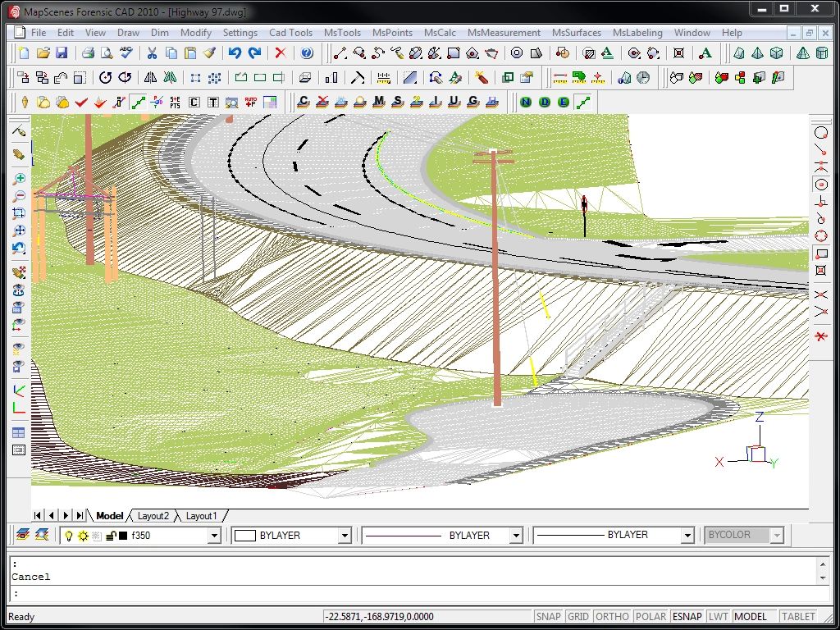Activate the Paint Can fill tool icon
This screenshot has height=630, width=840.
click(210, 52)
